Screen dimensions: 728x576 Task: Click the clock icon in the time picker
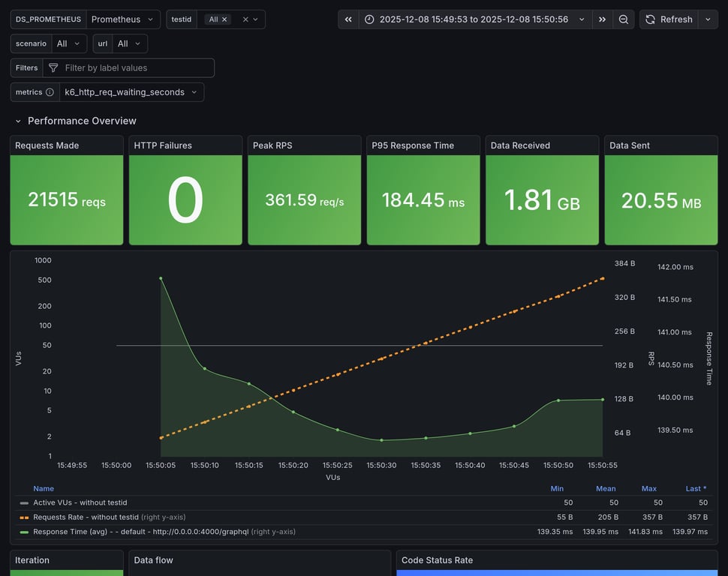pyautogui.click(x=369, y=19)
